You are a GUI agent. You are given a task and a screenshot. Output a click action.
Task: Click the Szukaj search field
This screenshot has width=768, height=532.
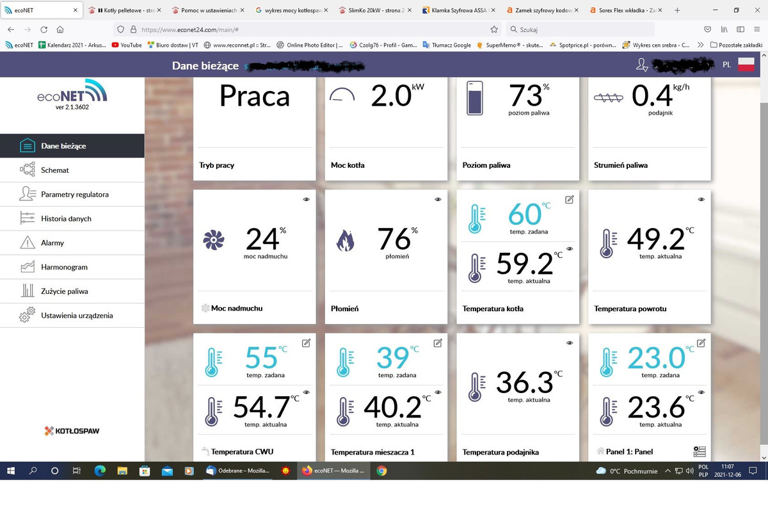click(x=579, y=29)
